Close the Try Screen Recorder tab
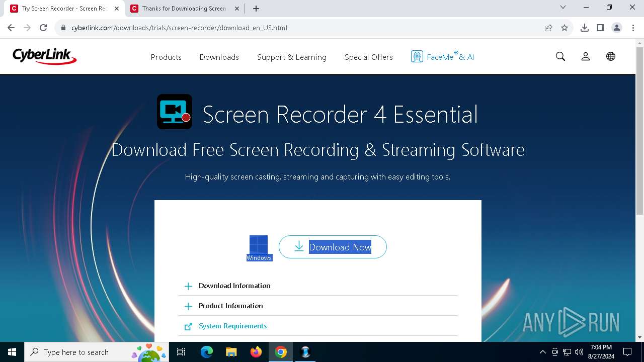Image resolution: width=644 pixels, height=362 pixels. [x=117, y=9]
